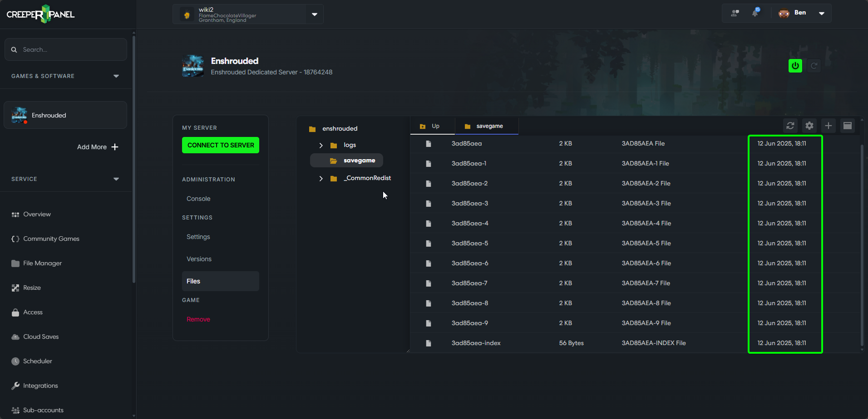The image size is (868, 419).
Task: Open Overview from sidebar
Action: click(x=37, y=214)
